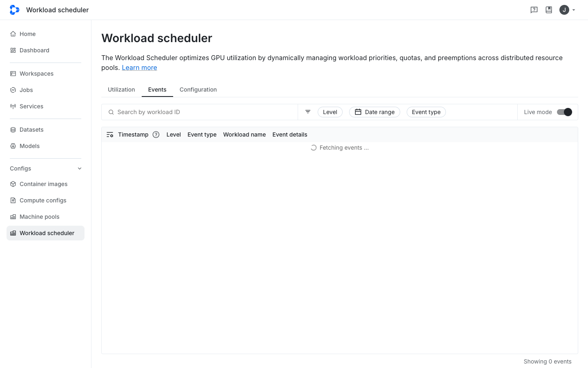The image size is (588, 368).
Task: Switch to the Utilization tab
Action: pyautogui.click(x=121, y=90)
